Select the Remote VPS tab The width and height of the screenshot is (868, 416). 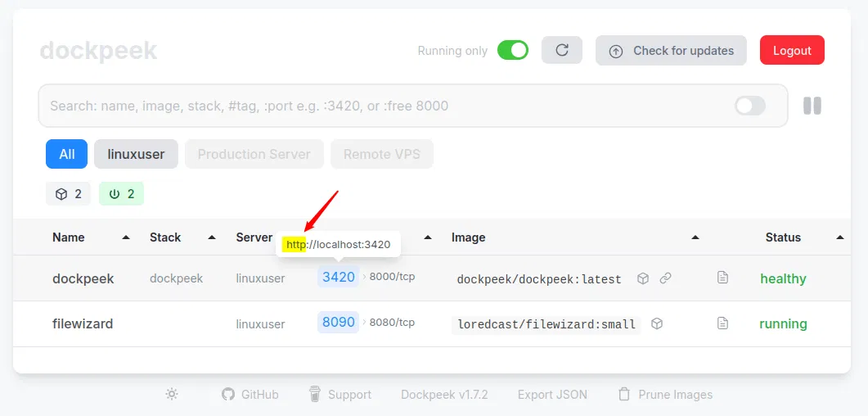pyautogui.click(x=382, y=154)
